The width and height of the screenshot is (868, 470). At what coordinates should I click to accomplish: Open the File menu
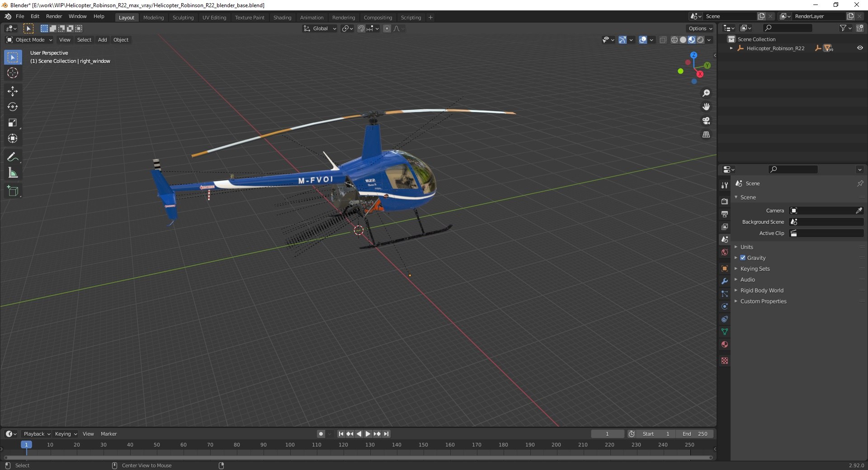pyautogui.click(x=20, y=16)
